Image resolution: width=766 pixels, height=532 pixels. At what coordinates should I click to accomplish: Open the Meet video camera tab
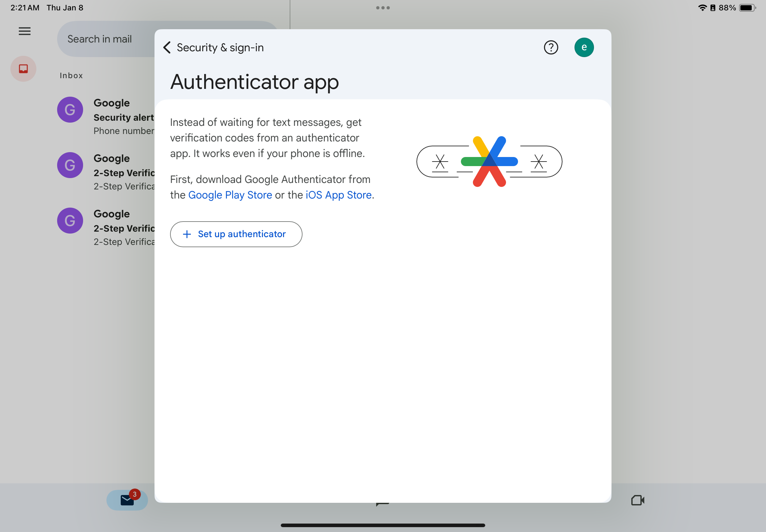pyautogui.click(x=637, y=500)
